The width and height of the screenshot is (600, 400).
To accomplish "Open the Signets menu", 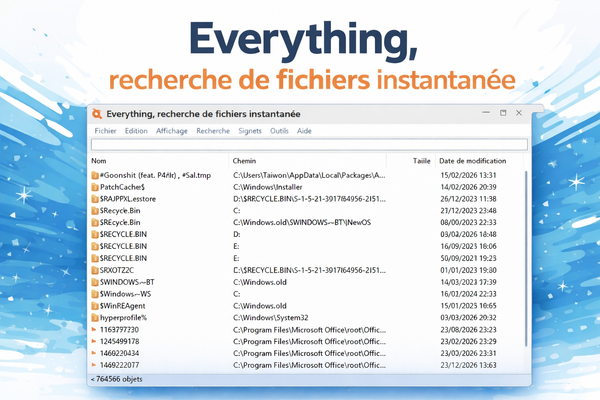I will [250, 131].
